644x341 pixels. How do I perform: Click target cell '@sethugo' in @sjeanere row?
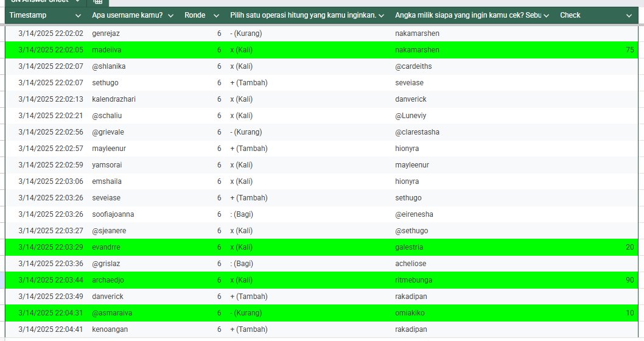tap(411, 231)
